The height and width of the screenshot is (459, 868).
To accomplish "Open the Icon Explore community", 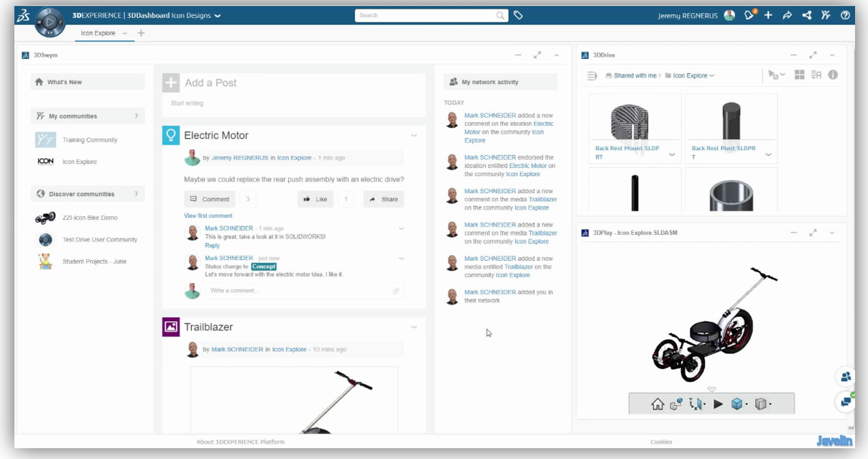I will [x=79, y=162].
